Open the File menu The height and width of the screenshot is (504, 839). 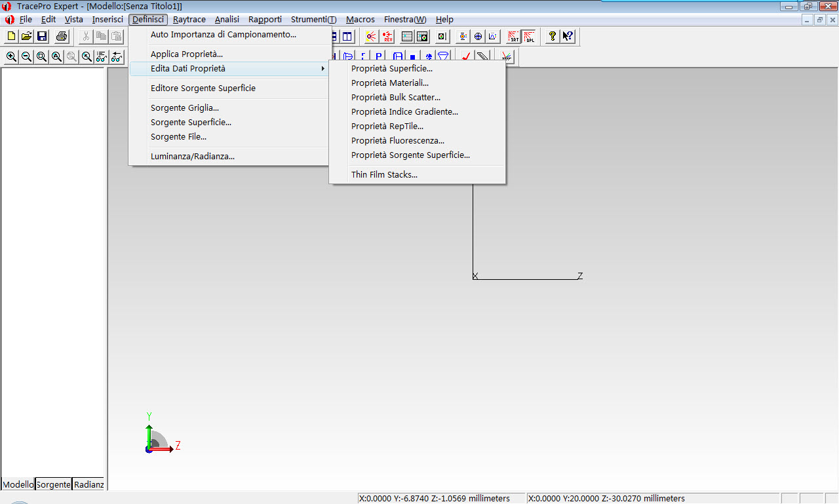[x=26, y=20]
